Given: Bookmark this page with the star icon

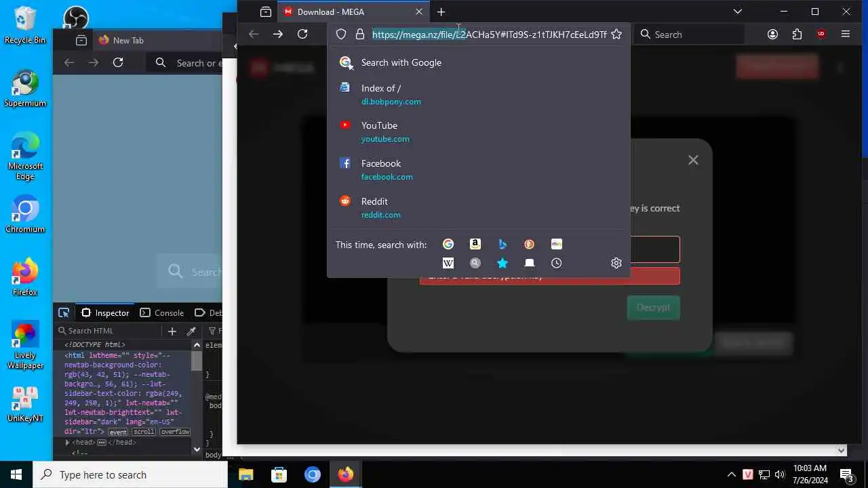Looking at the screenshot, I should pos(616,34).
